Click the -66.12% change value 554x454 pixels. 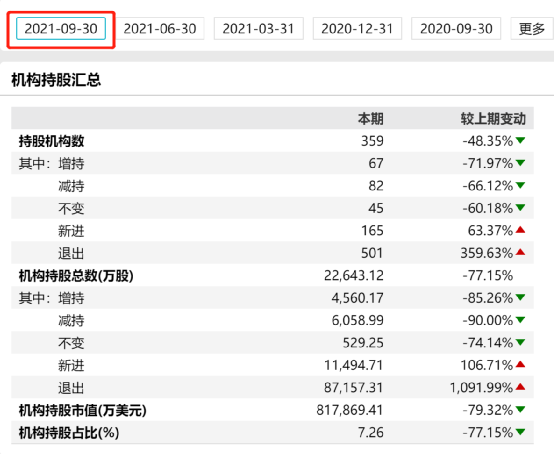click(488, 186)
